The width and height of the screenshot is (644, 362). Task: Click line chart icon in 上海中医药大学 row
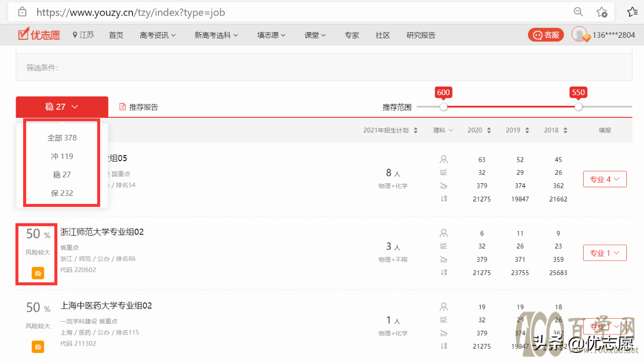click(x=444, y=320)
